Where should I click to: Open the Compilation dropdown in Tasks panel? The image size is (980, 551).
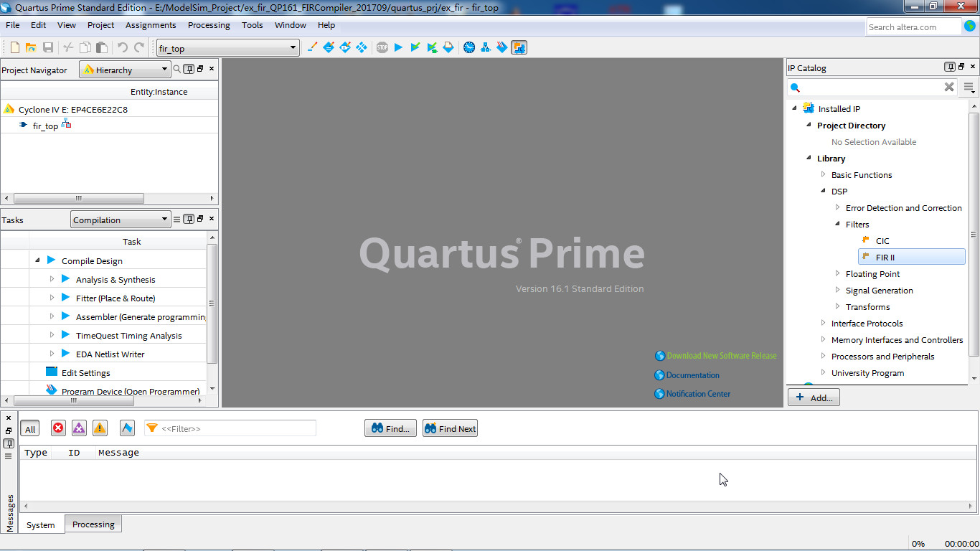[120, 220]
